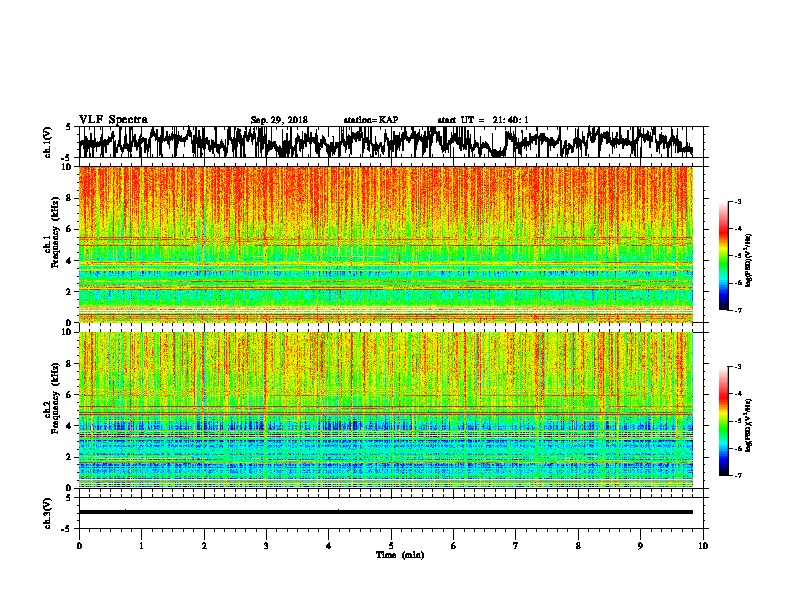792x612 pixels.
Task: Click inside the ch.1 spectrogram panel
Action: point(386,244)
